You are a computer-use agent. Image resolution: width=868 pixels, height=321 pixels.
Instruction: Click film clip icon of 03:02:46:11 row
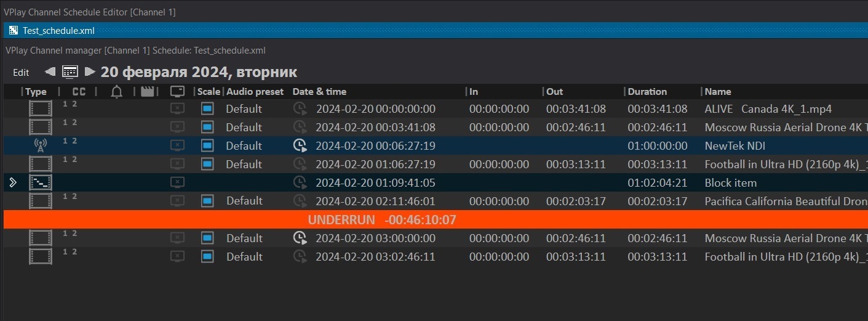(x=41, y=256)
